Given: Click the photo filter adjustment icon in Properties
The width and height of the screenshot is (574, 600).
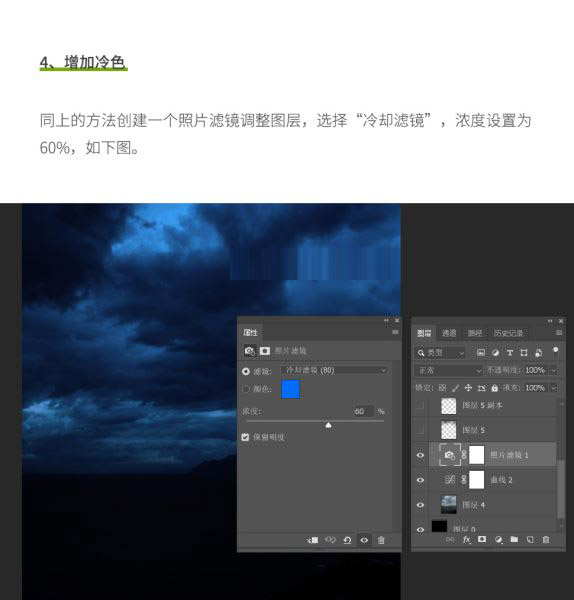Looking at the screenshot, I should tap(250, 351).
